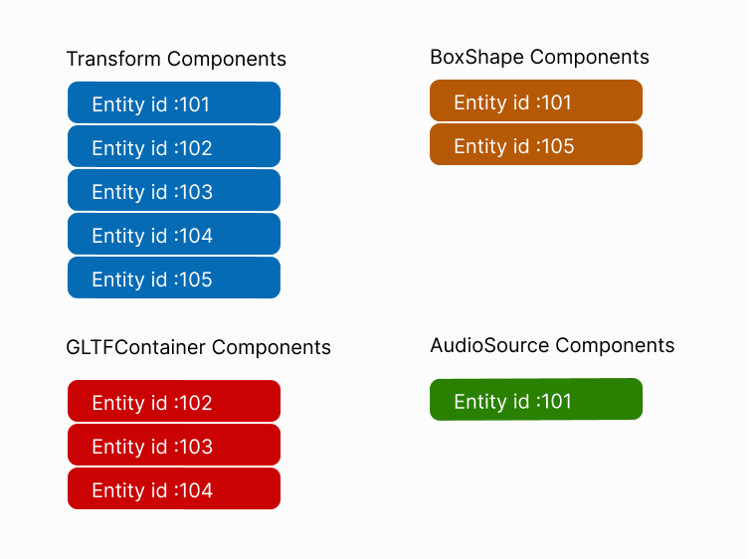Select the blue Entity id :102 box

coord(174,147)
